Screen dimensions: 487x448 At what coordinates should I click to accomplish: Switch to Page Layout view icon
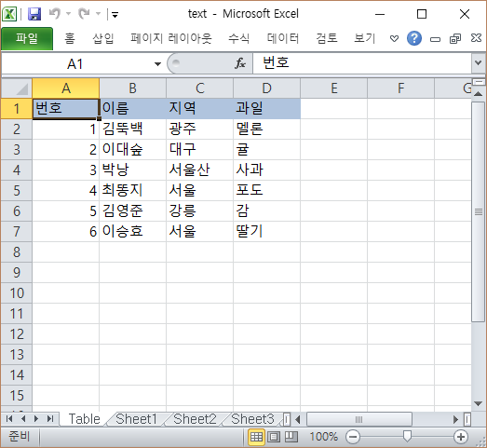click(x=274, y=437)
